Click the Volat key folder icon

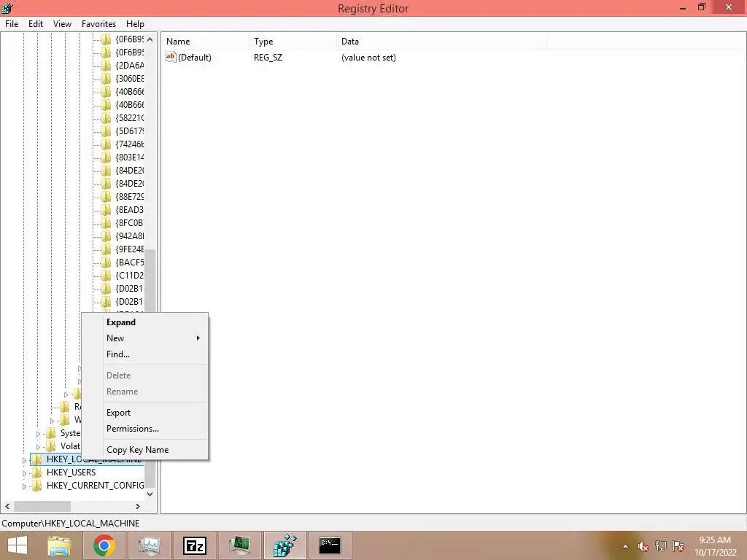(50, 446)
